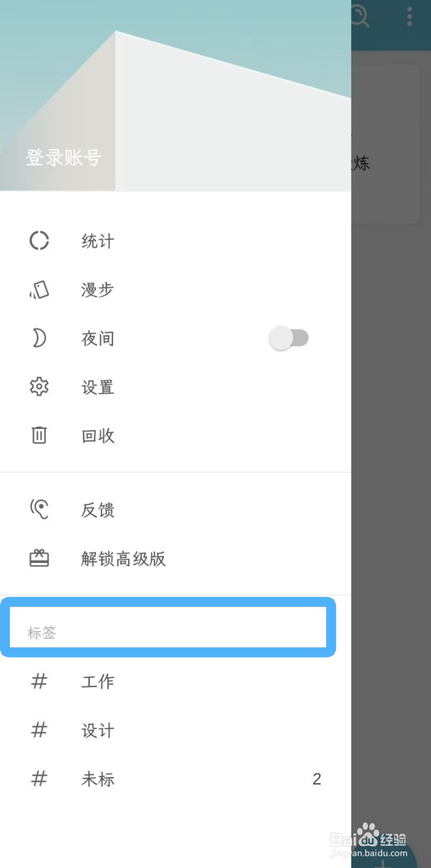Open the 解锁高级版 upgrade entry
The width and height of the screenshot is (431, 868).
(175, 558)
